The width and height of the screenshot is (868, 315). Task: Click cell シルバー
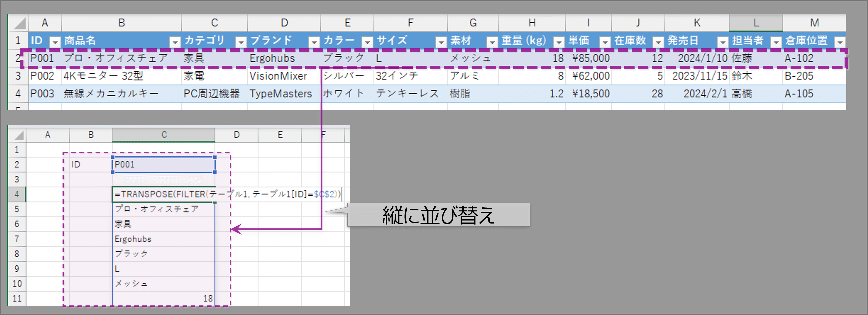347,76
